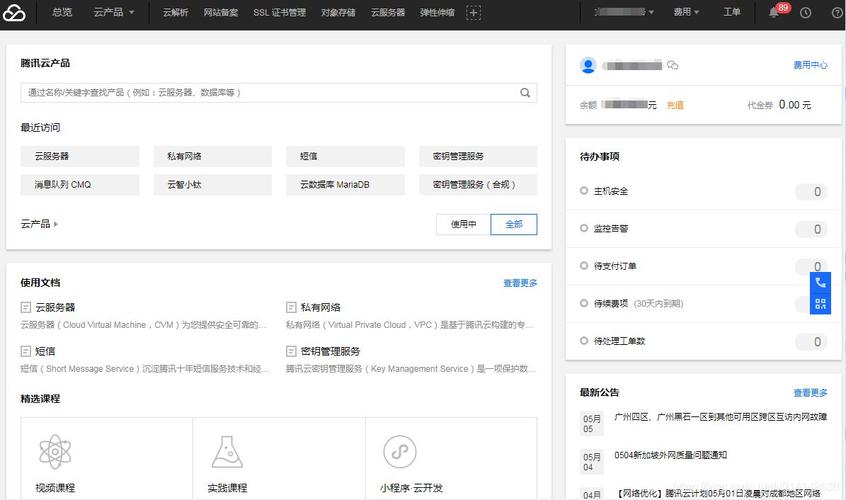Open 工单 in top navigation
The image size is (846, 500).
point(732,12)
